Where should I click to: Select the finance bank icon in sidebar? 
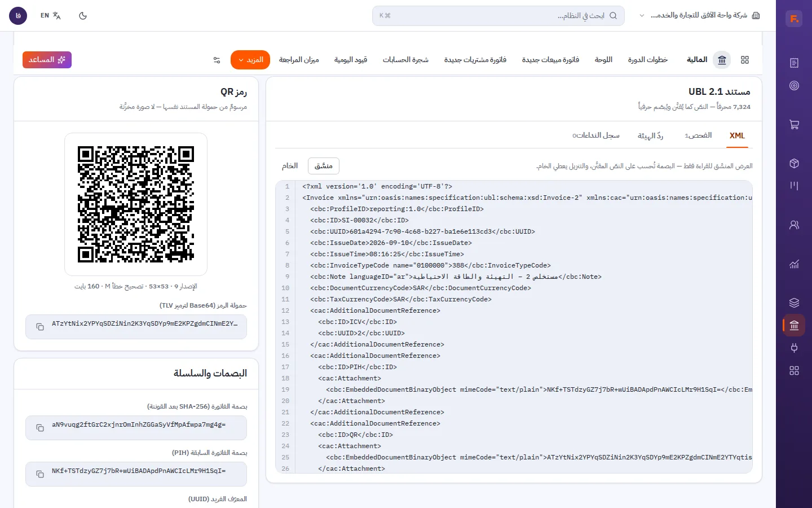pos(794,325)
